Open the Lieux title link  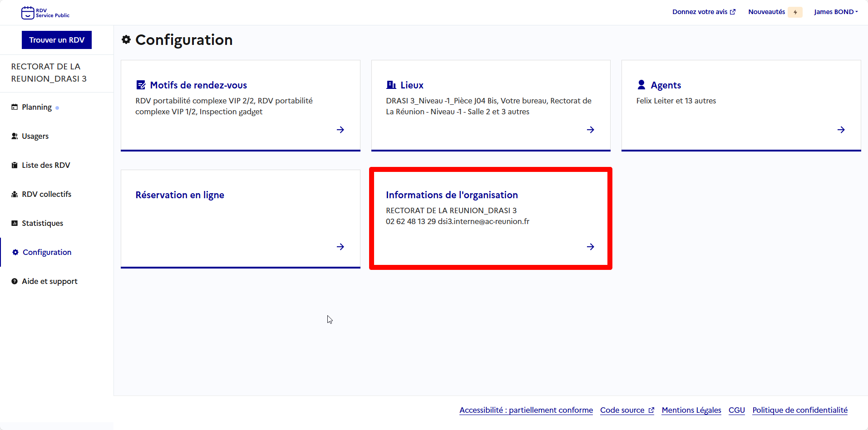(412, 85)
